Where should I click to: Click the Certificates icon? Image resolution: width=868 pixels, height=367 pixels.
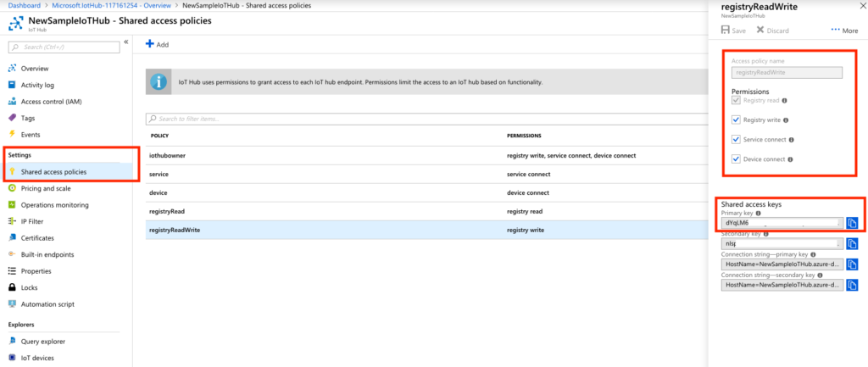(12, 238)
